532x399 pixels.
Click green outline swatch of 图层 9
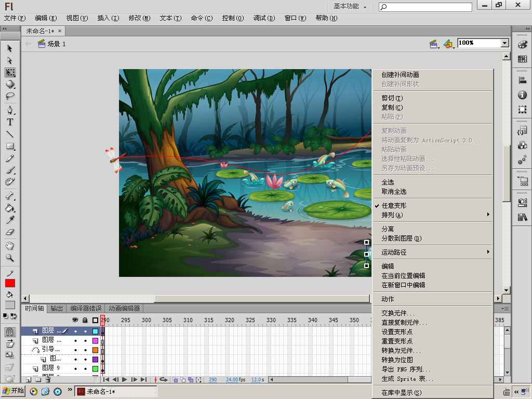click(x=96, y=368)
